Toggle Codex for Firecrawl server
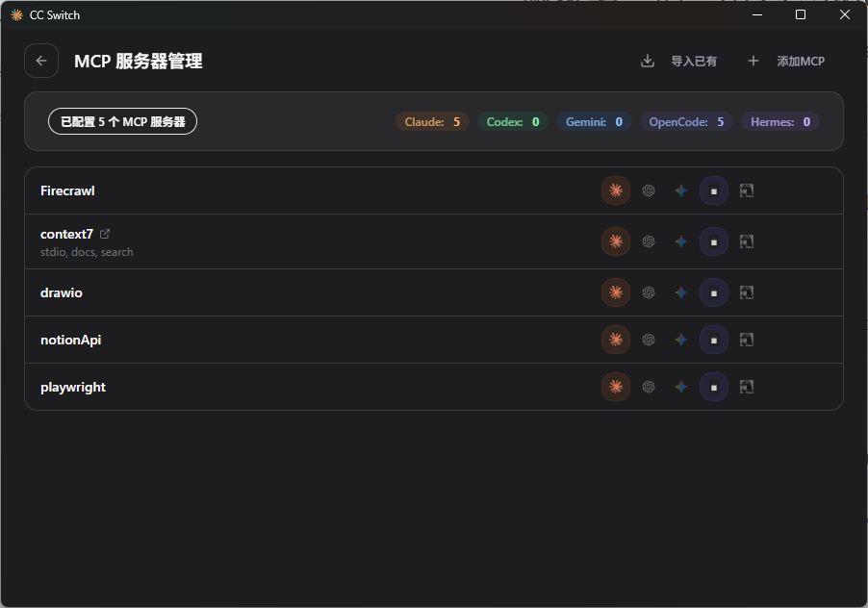The image size is (868, 608). (649, 190)
